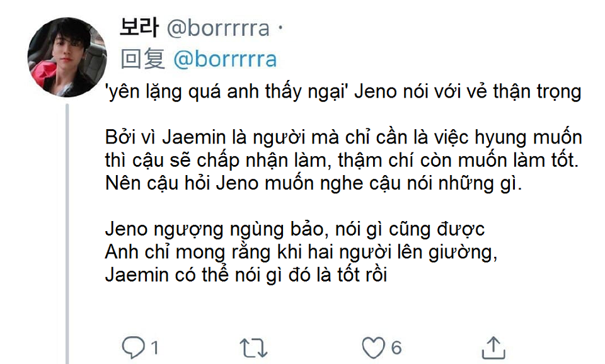This screenshot has width=605, height=364.
Task: Retweet this post using the arrows icon
Action: (253, 348)
